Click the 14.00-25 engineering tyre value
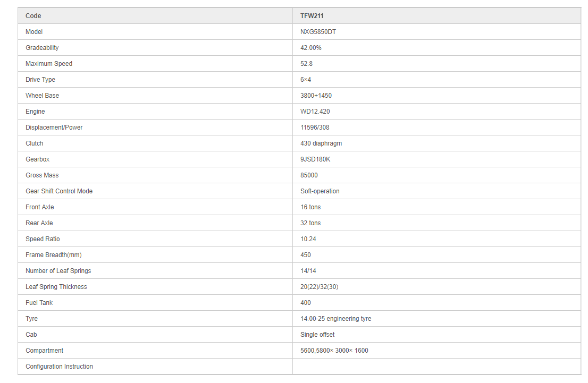This screenshot has height=383, width=588. pos(335,319)
